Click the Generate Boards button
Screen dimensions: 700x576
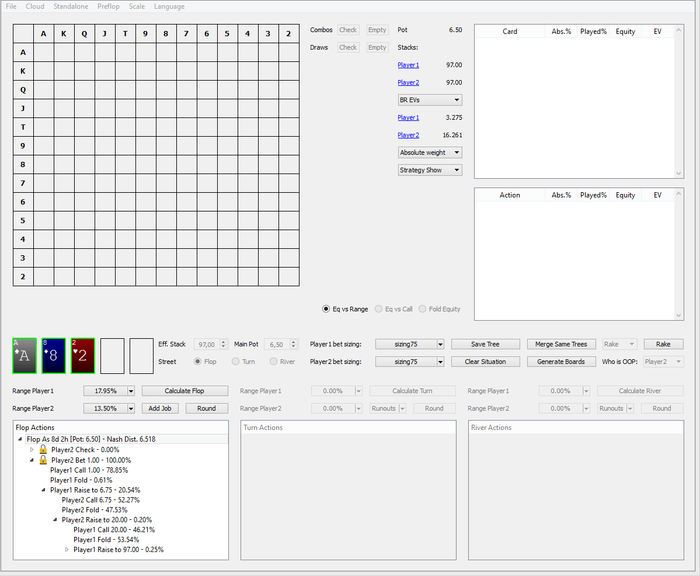561,362
